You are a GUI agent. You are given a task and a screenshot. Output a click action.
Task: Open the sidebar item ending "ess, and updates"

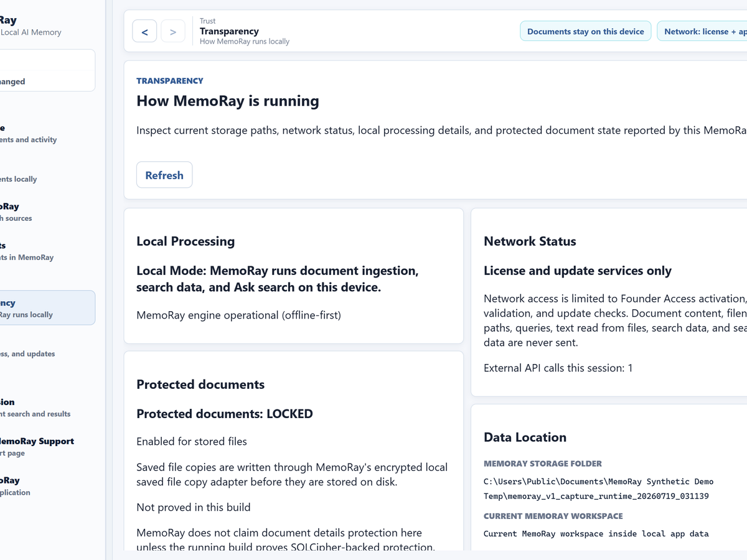(37, 353)
